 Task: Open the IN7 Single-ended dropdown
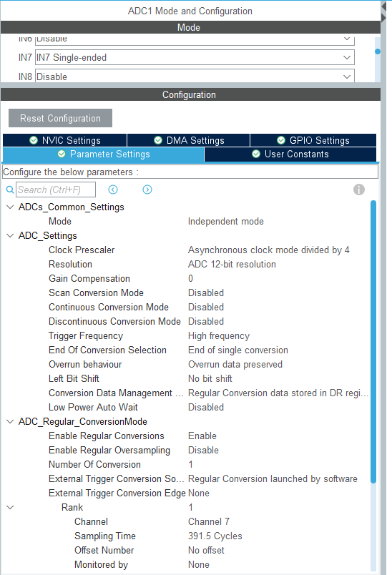(195, 58)
